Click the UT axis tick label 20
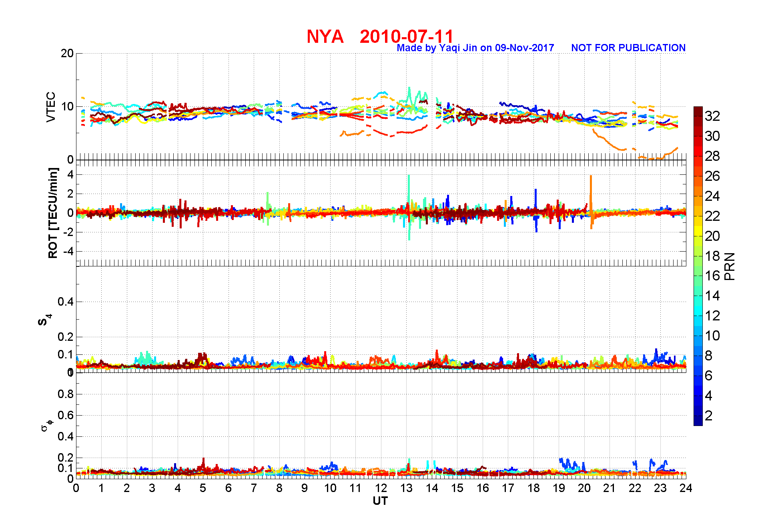The height and width of the screenshot is (532, 762). click(584, 488)
